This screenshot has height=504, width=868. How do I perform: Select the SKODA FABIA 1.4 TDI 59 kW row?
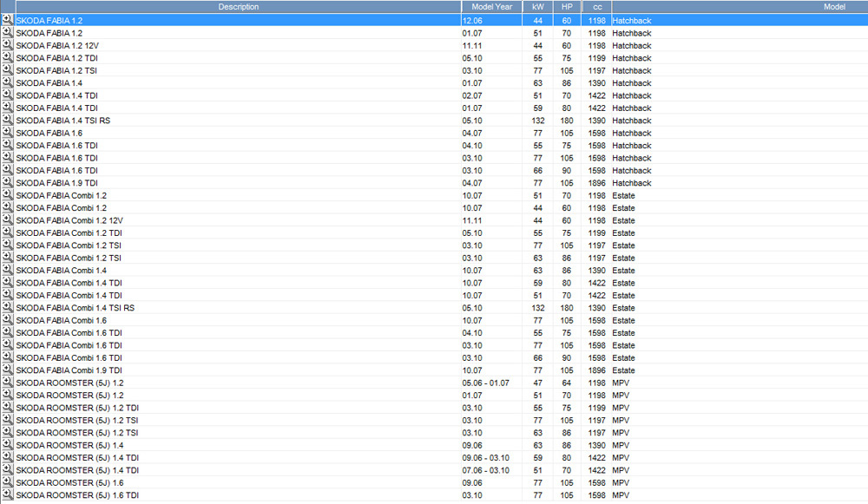57,108
